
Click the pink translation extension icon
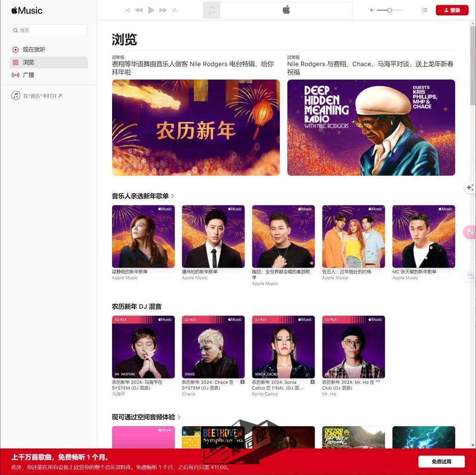point(470,232)
